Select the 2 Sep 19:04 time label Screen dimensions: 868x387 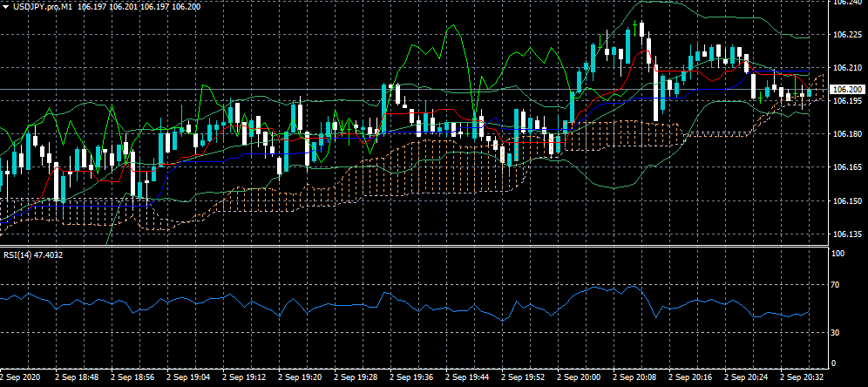pos(187,377)
